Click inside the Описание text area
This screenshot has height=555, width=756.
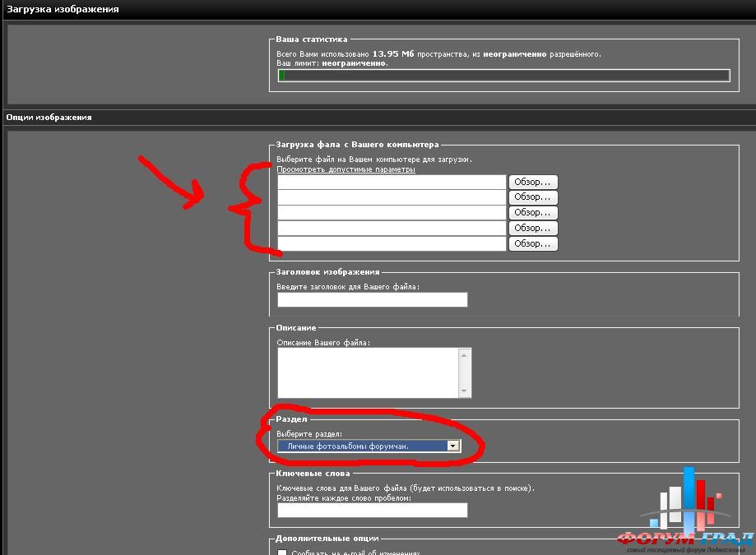367,372
